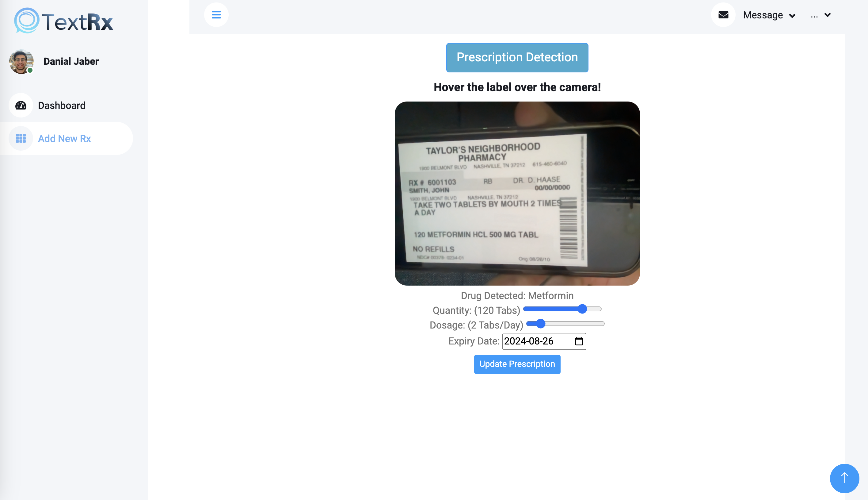Click the scroll-to-top arrow button
This screenshot has width=868, height=500.
(844, 478)
